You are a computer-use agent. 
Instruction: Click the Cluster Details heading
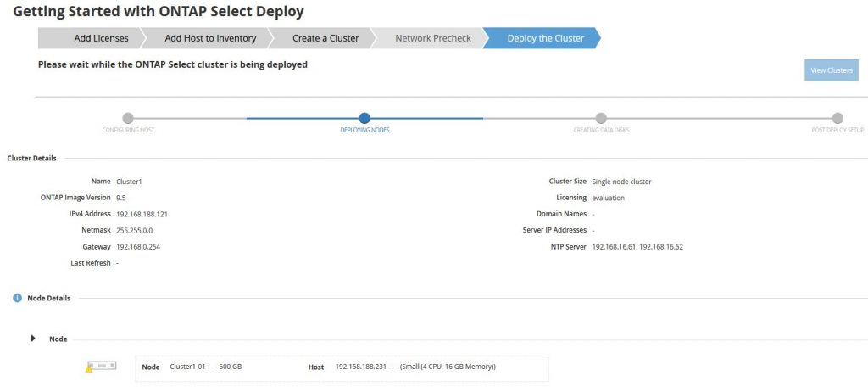[x=31, y=158]
